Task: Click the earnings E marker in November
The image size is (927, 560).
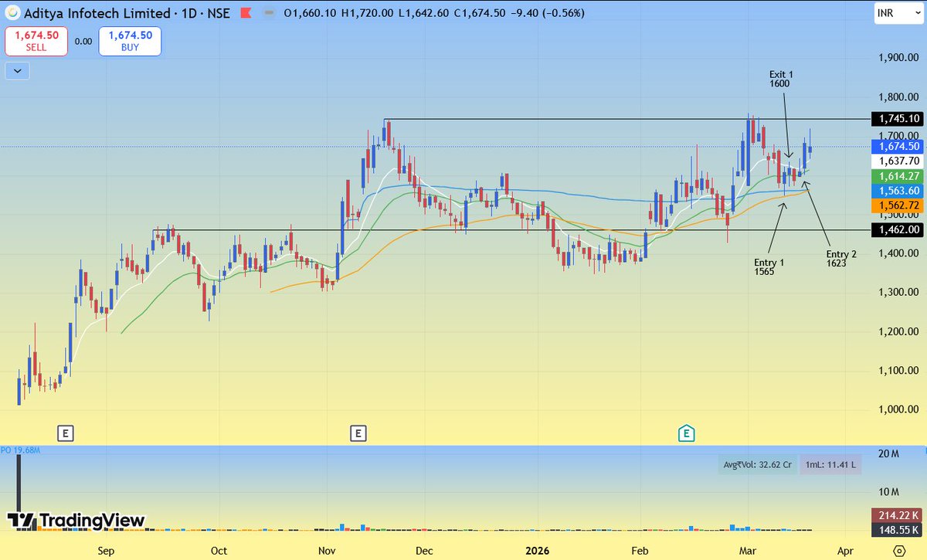Action: tap(358, 433)
